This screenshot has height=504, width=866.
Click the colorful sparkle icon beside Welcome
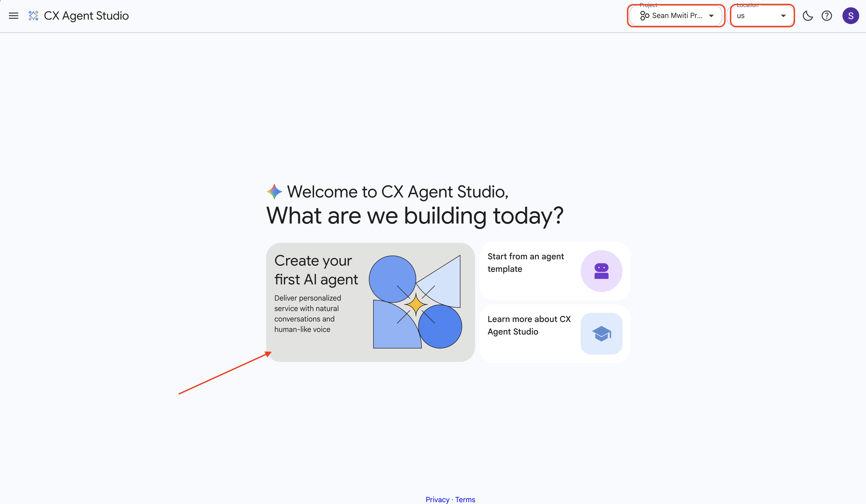pos(274,192)
